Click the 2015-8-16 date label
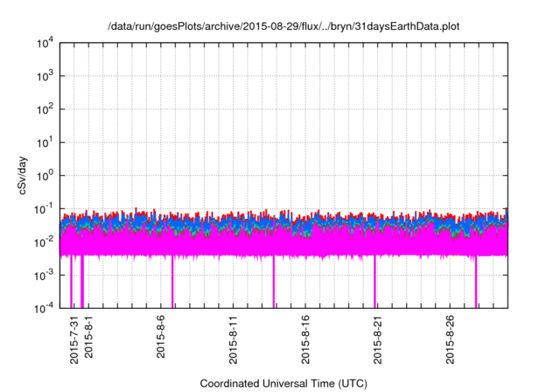Screen dimensions: 560x392 [x=305, y=339]
